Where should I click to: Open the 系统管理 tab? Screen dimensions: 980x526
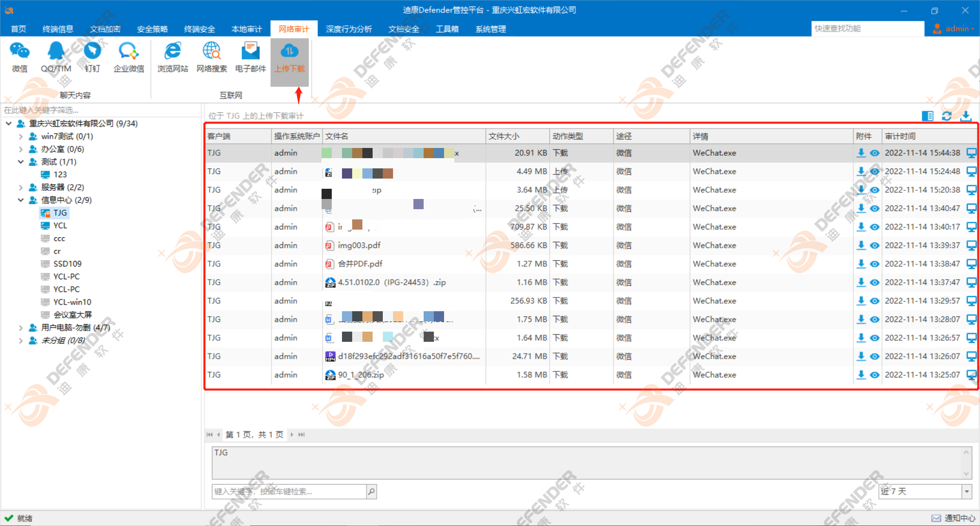pos(491,29)
